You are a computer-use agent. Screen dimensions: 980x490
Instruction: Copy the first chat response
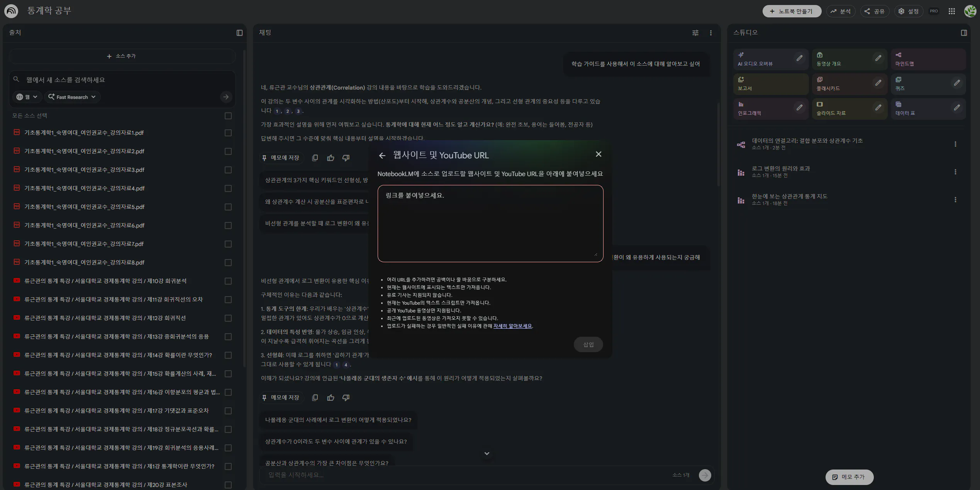tap(315, 158)
